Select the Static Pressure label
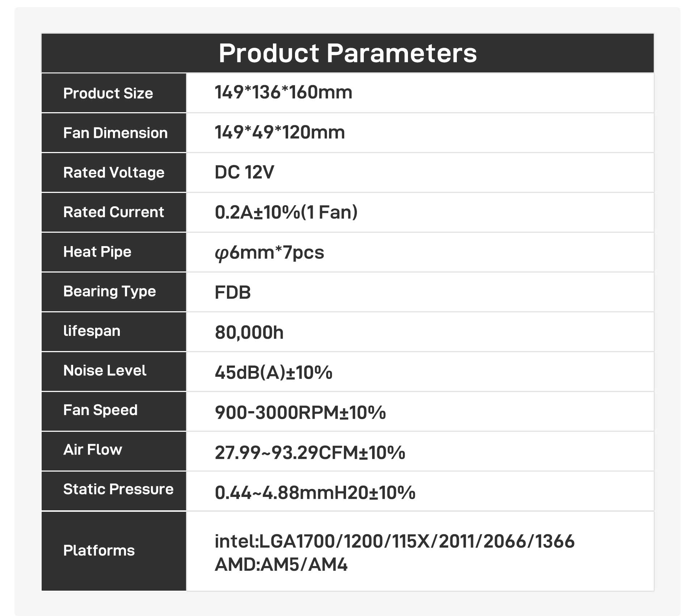 118,489
